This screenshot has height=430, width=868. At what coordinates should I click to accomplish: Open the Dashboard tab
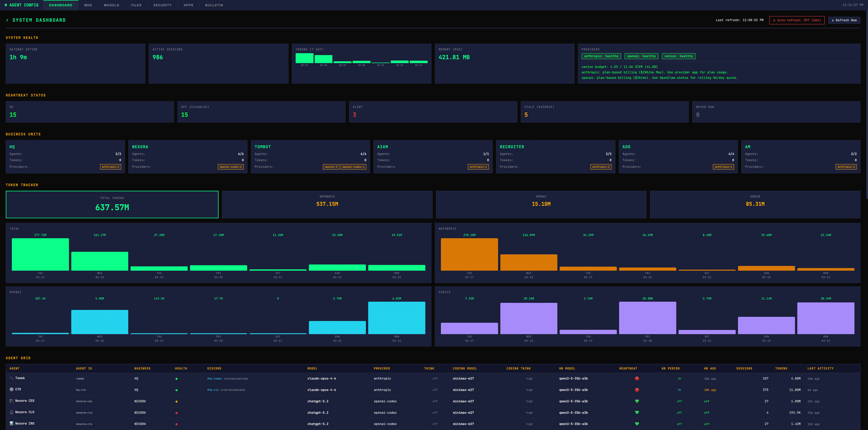click(x=61, y=5)
